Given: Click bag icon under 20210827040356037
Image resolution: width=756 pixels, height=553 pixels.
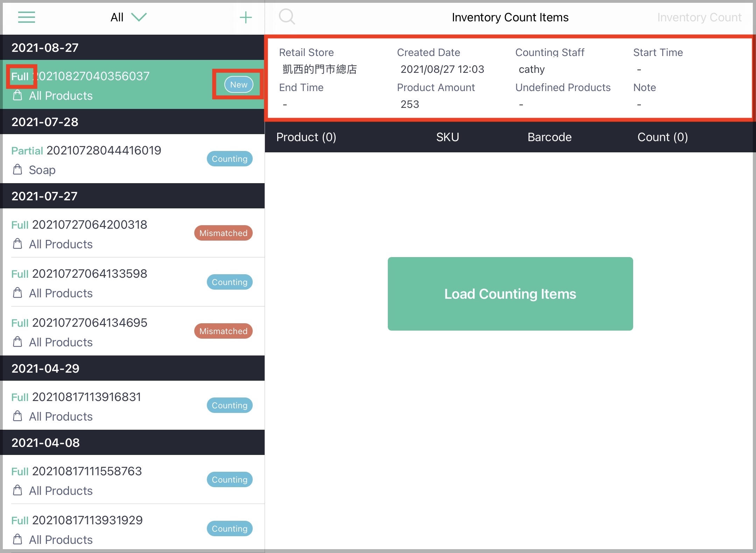Looking at the screenshot, I should [x=17, y=95].
